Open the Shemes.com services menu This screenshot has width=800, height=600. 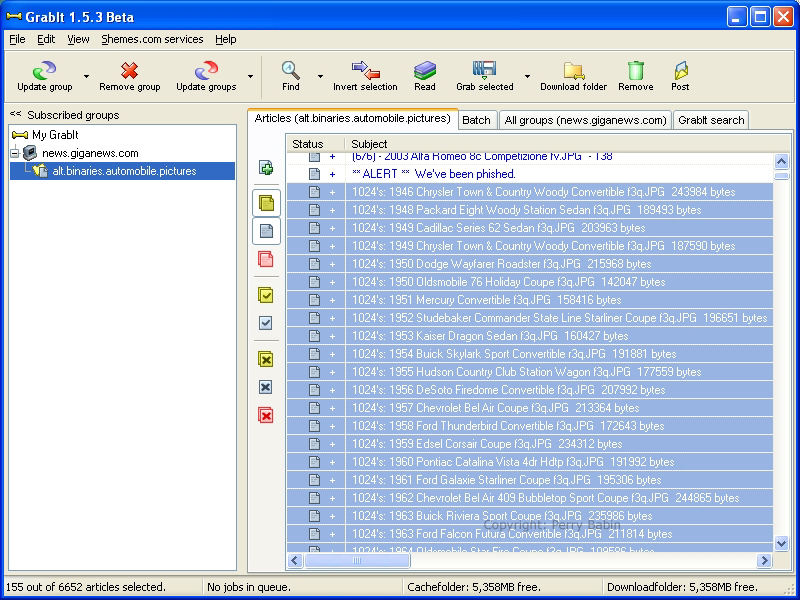point(152,39)
